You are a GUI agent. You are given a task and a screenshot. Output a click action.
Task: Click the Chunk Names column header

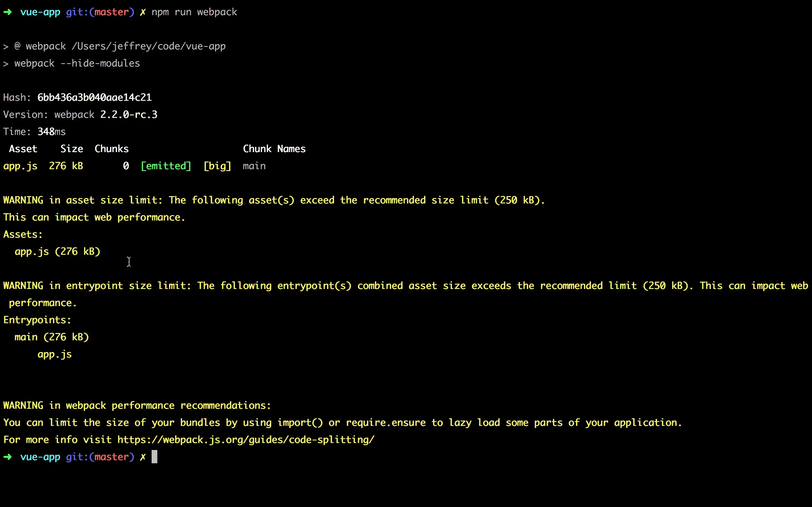coord(274,149)
